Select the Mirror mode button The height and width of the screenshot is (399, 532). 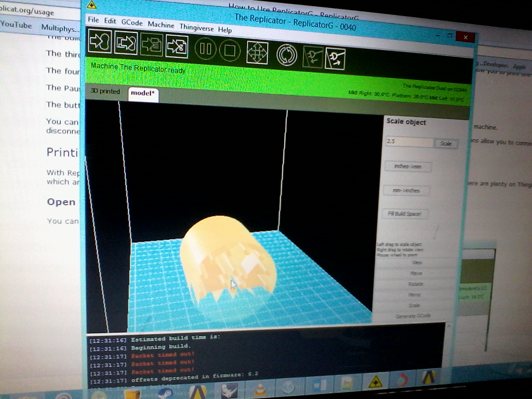pos(414,295)
